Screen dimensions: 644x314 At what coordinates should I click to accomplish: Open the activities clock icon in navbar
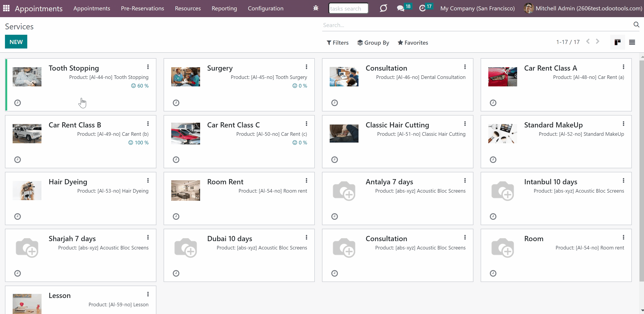[x=422, y=8]
